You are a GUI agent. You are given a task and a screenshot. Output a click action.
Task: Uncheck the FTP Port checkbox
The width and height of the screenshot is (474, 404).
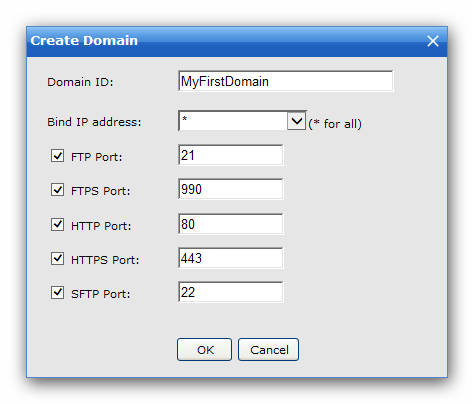57,155
